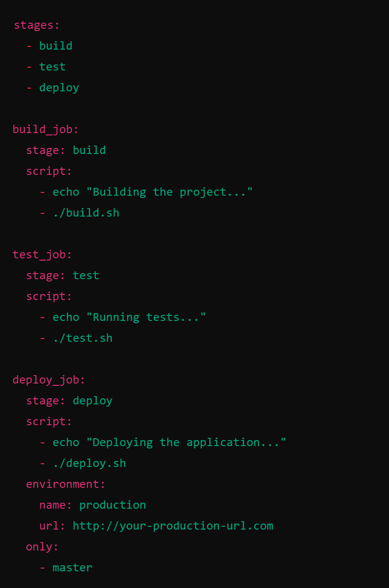Click the echo "Building the project..." line
This screenshot has width=389, height=588.
[x=153, y=192]
